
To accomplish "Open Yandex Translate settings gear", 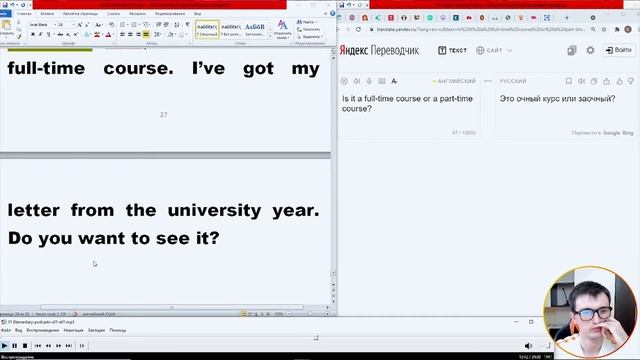I will pyautogui.click(x=590, y=50).
